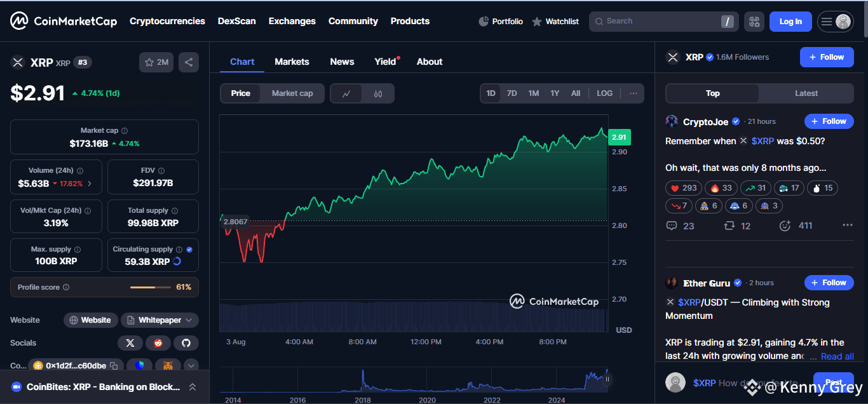Open the Website link button
Viewport: 868px width, 404px height.
coord(91,320)
